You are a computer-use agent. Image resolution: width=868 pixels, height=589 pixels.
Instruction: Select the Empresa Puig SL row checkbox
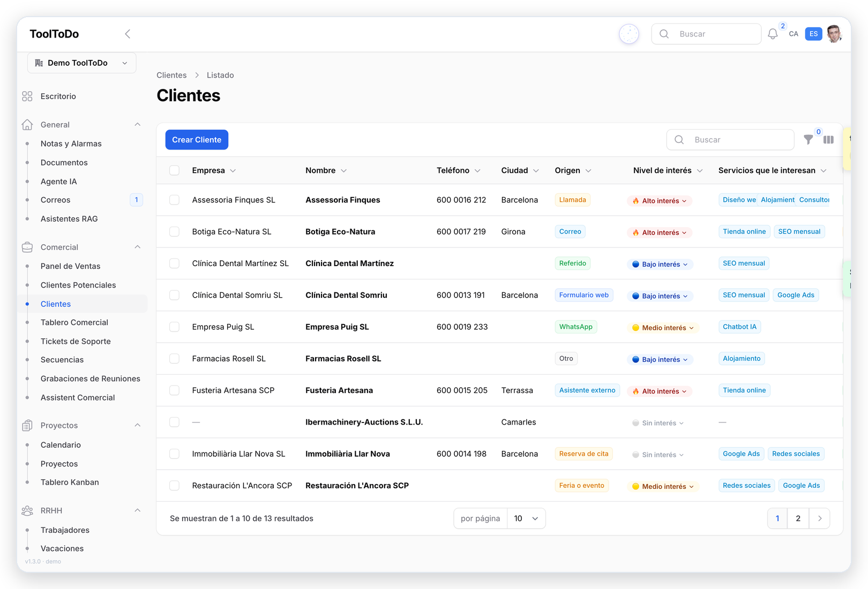click(x=174, y=327)
